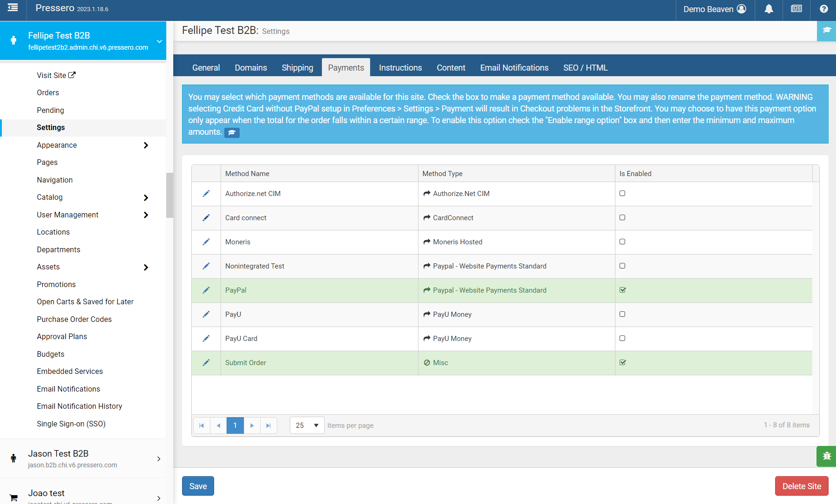The height and width of the screenshot is (504, 836).
Task: Open Budgets in the sidebar
Action: (x=51, y=354)
